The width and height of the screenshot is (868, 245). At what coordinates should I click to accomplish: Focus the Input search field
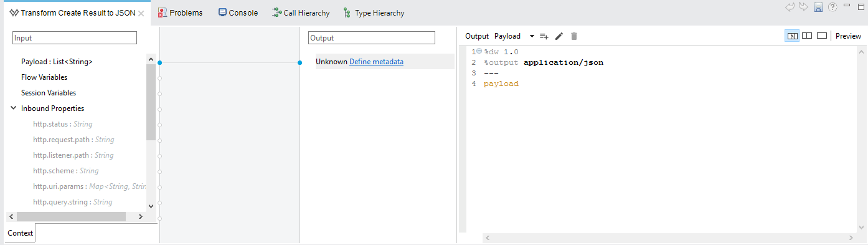tap(74, 38)
